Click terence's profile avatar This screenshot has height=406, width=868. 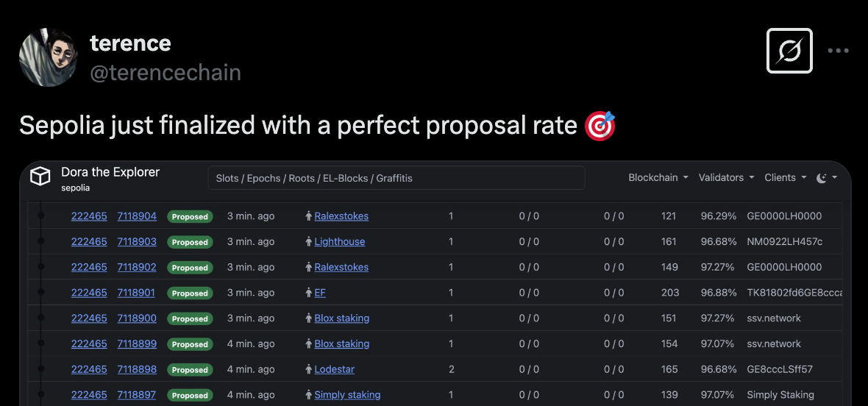48,57
